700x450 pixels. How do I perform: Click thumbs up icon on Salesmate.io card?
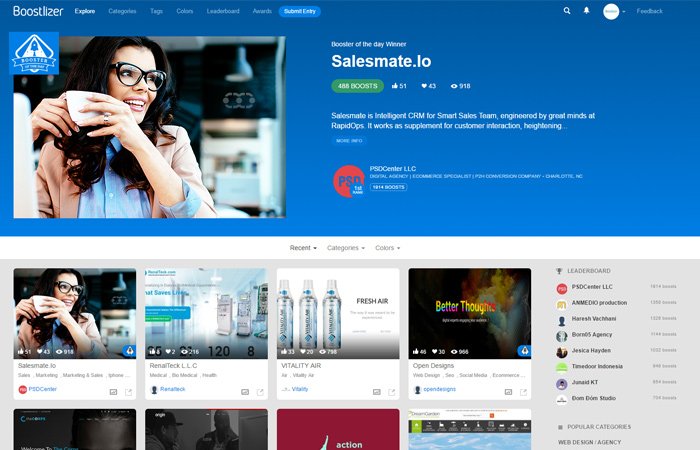point(21,351)
